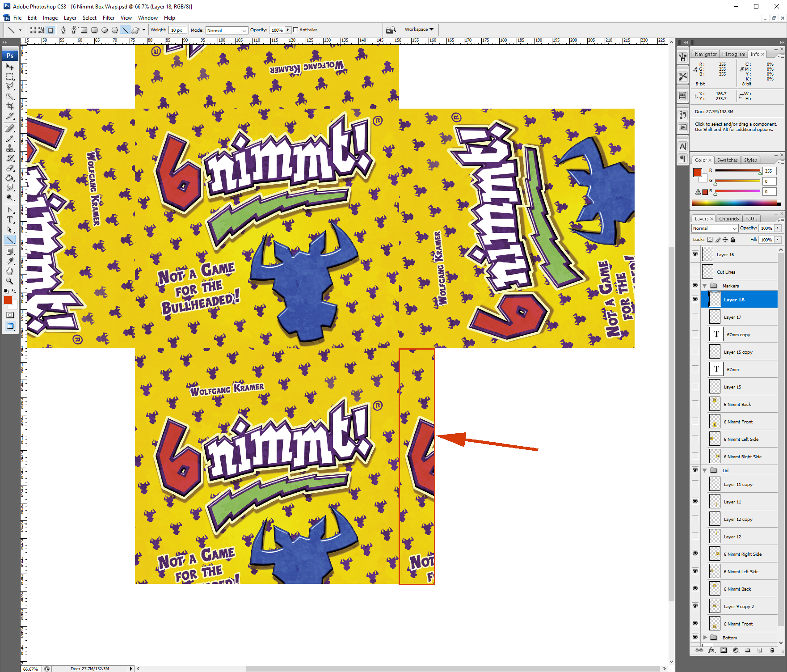Click the foreground color swatch
This screenshot has height=672, width=787.
(8, 300)
